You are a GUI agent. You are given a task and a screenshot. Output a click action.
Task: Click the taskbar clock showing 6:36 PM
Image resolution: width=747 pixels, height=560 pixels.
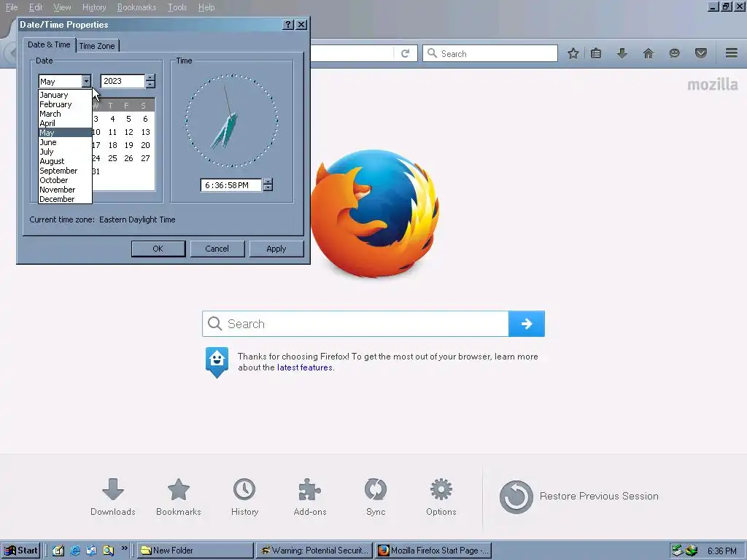tap(722, 551)
